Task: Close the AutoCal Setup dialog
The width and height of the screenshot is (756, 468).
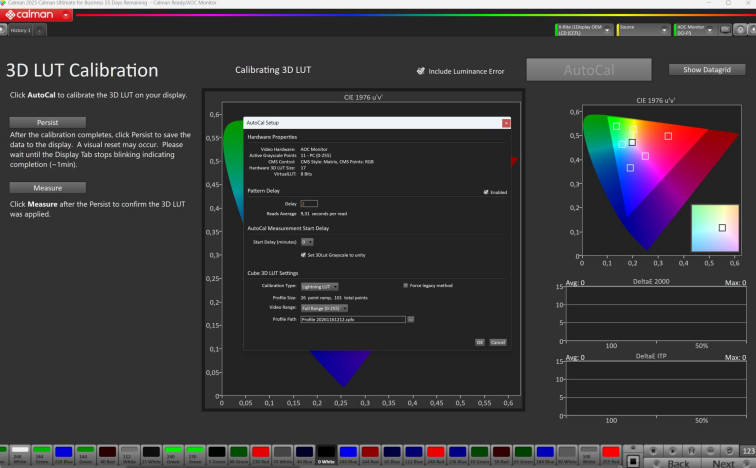Action: 506,123
